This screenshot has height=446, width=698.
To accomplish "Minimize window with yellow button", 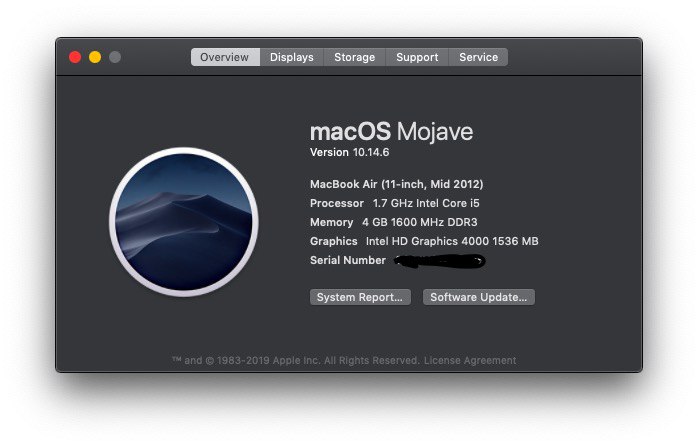I will tap(95, 57).
